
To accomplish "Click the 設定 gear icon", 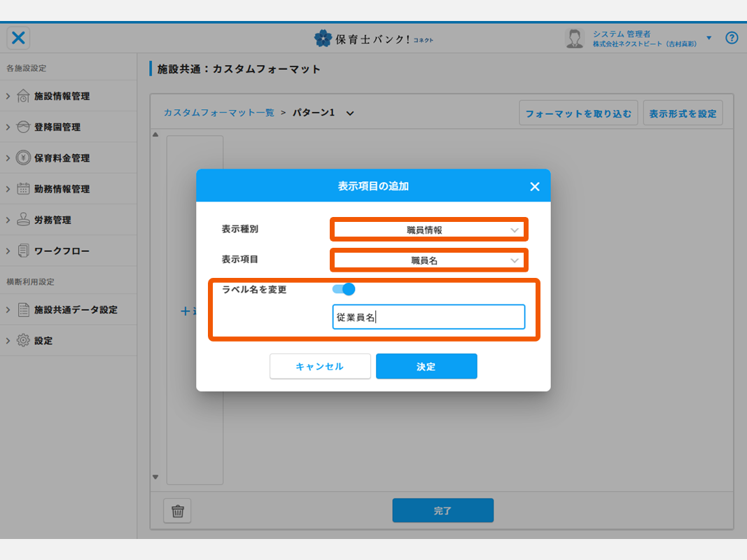I will click(x=23, y=341).
